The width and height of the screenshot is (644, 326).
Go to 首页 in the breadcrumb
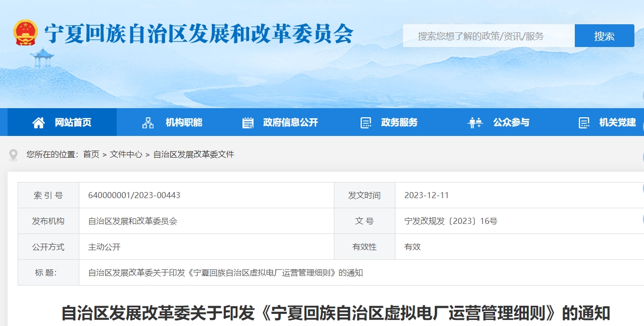pyautogui.click(x=91, y=155)
